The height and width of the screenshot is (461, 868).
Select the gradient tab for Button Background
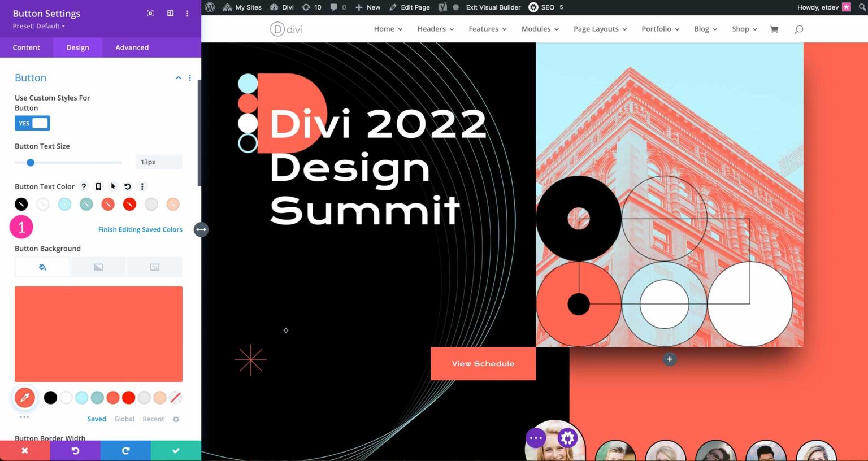[x=98, y=266]
